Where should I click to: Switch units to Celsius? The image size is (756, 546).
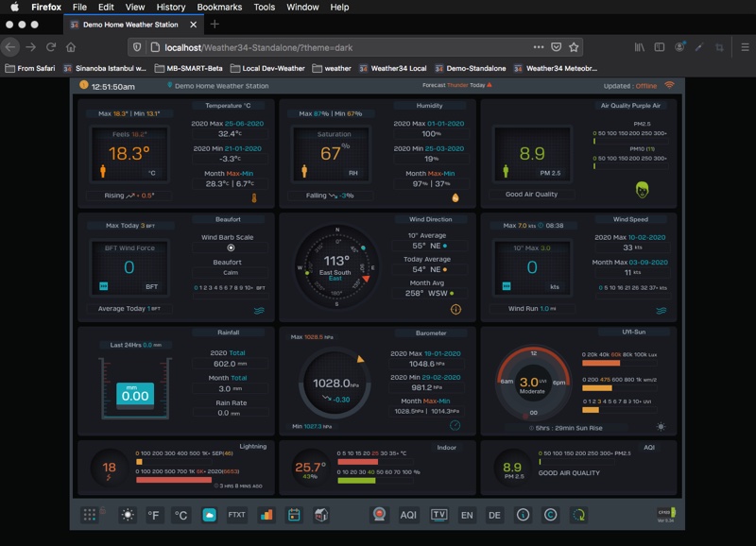tap(180, 515)
